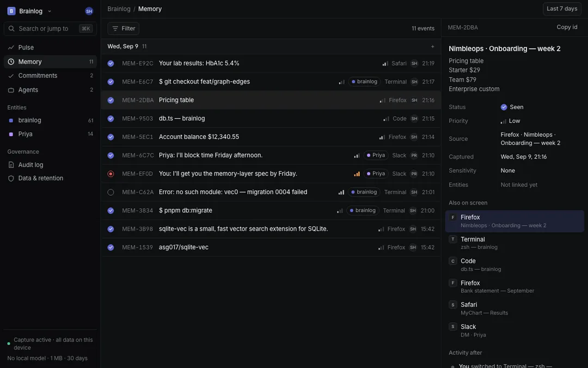
Task: Click the Brainlog breadcrumb link
Action: [119, 9]
